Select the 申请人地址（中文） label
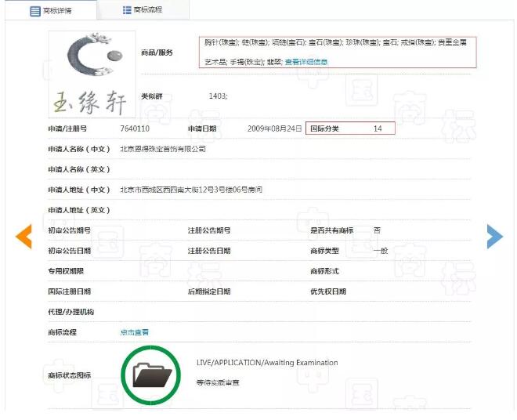Screen dimensions: 517x420 click(79, 190)
